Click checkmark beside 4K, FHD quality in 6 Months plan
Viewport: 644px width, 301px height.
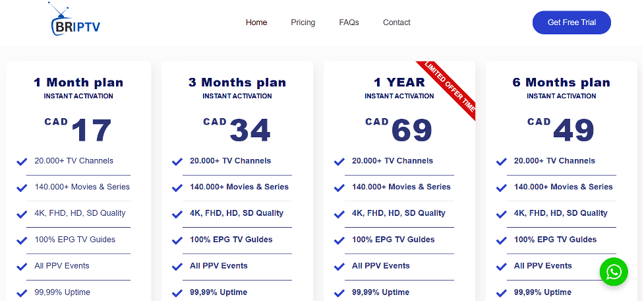(x=502, y=215)
